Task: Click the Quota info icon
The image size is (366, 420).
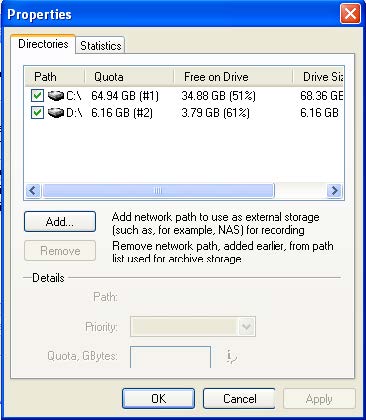Action: pyautogui.click(x=231, y=357)
